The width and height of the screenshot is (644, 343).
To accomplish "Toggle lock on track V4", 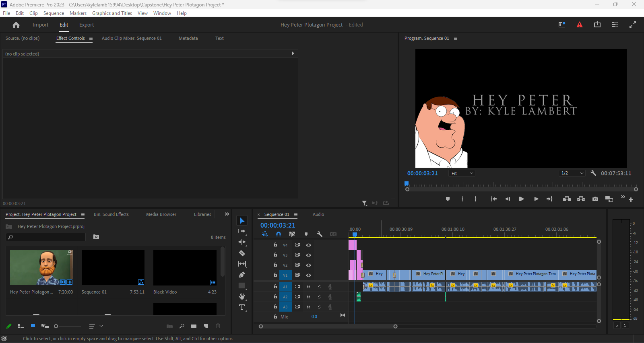I will (x=275, y=245).
